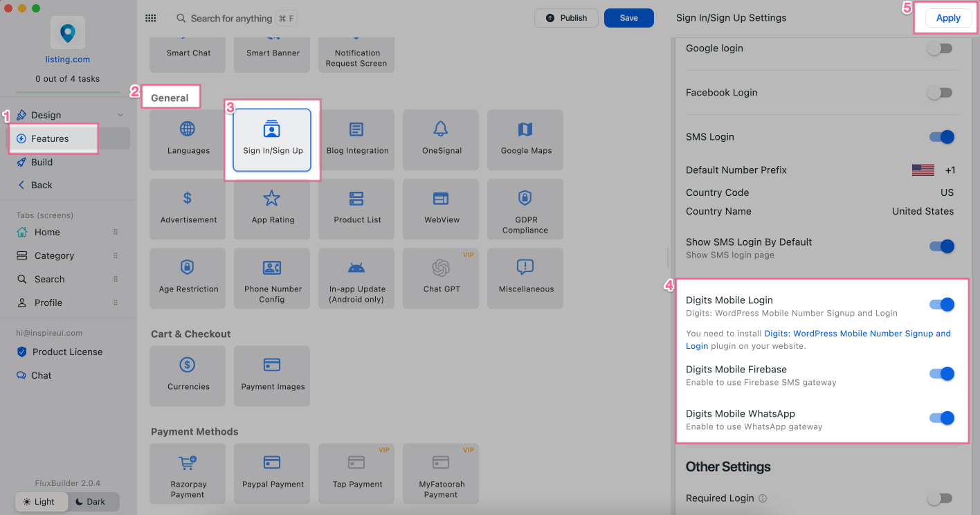Turn off the SMS Login switch
The width and height of the screenshot is (980, 515).
pos(941,137)
